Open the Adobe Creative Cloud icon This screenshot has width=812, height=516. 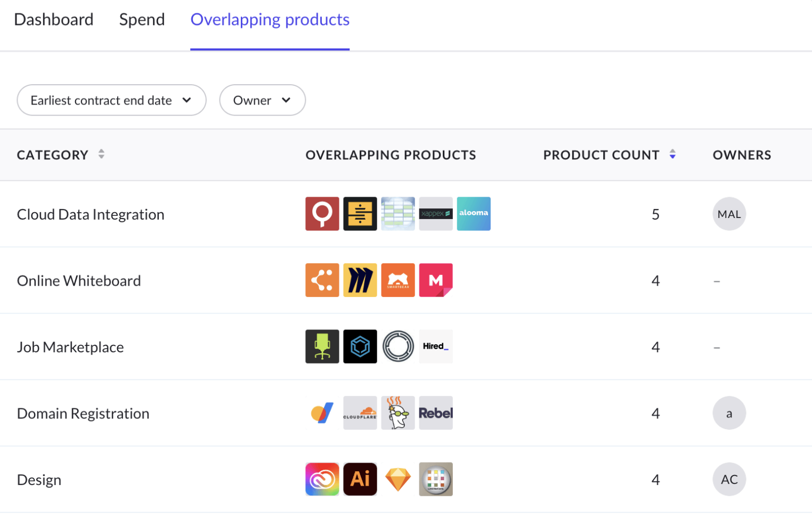[x=322, y=479]
